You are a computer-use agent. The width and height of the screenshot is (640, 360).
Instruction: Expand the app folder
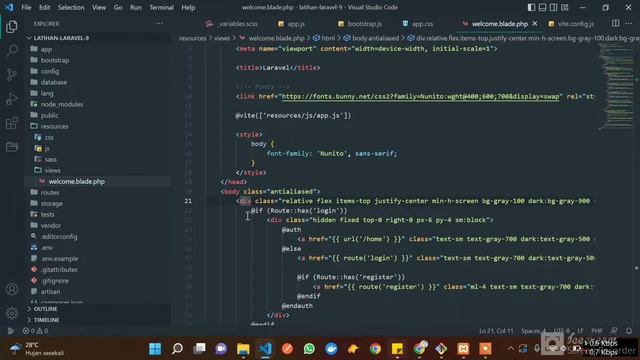(46, 49)
